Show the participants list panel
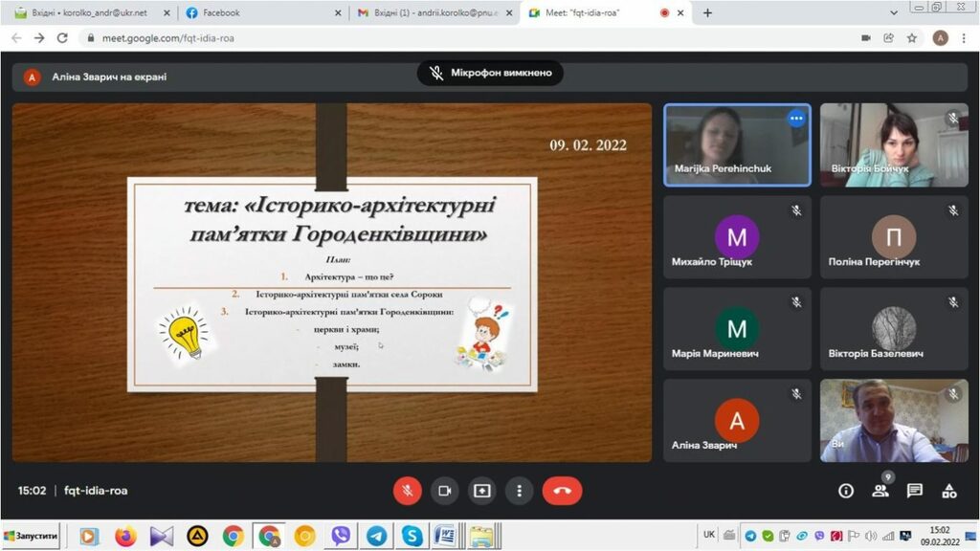The height and width of the screenshot is (551, 980). tap(880, 491)
